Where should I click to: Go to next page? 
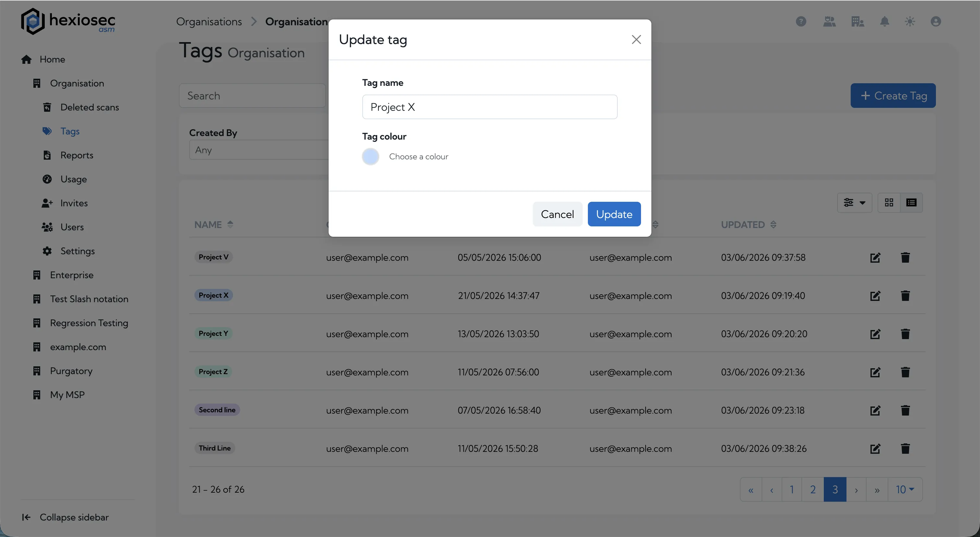856,489
